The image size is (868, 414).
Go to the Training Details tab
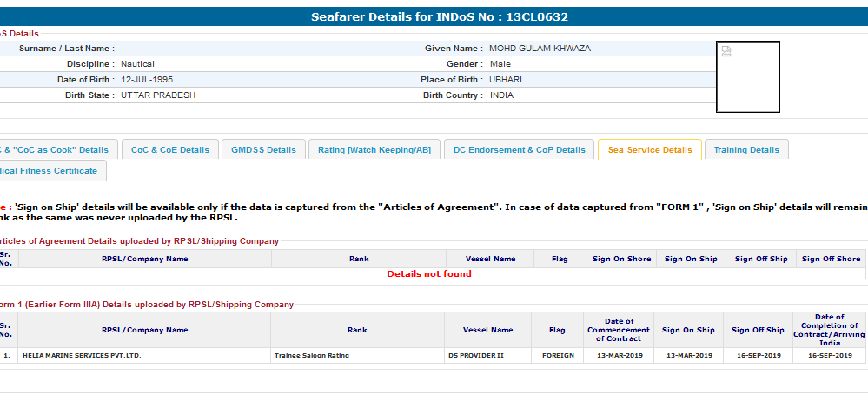tap(745, 149)
